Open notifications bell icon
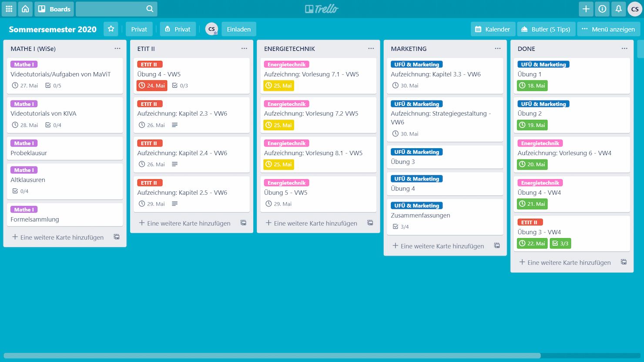The width and height of the screenshot is (644, 362). click(618, 9)
